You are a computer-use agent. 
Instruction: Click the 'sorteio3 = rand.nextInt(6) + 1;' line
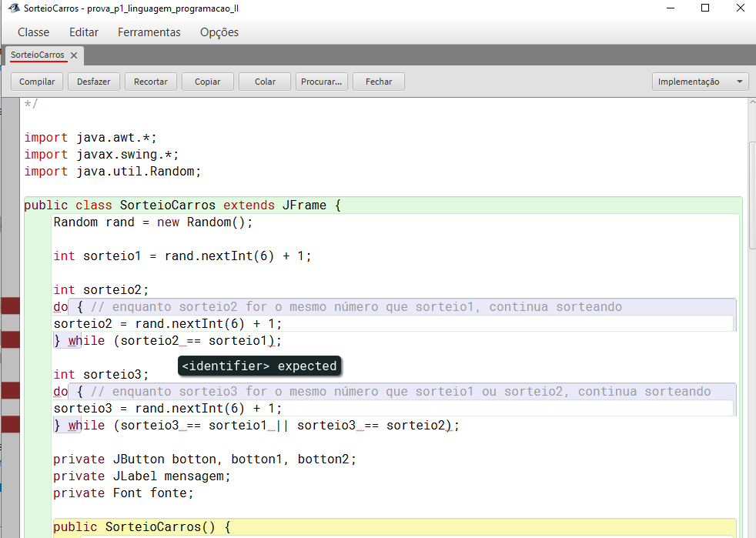coord(168,409)
